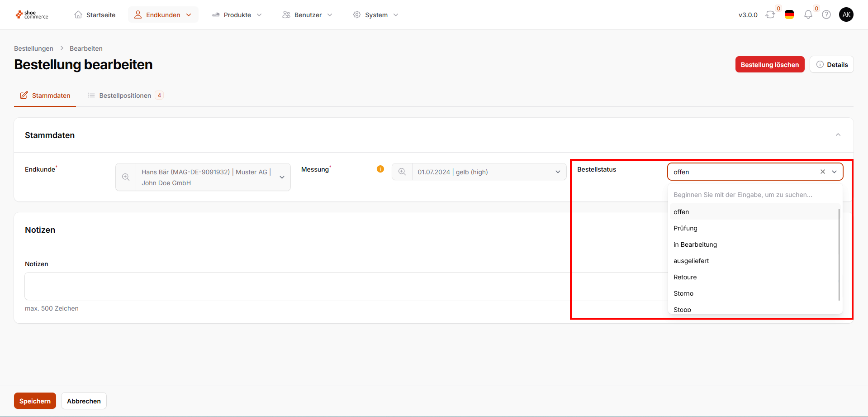868x417 pixels.
Task: Click the Bestellpositionen count badge 4
Action: point(159,95)
